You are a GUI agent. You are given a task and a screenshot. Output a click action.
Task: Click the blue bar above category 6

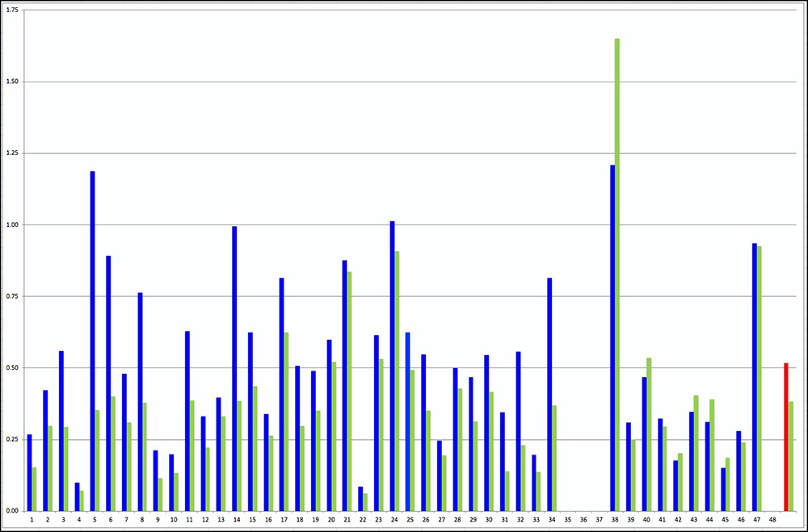coord(108,383)
